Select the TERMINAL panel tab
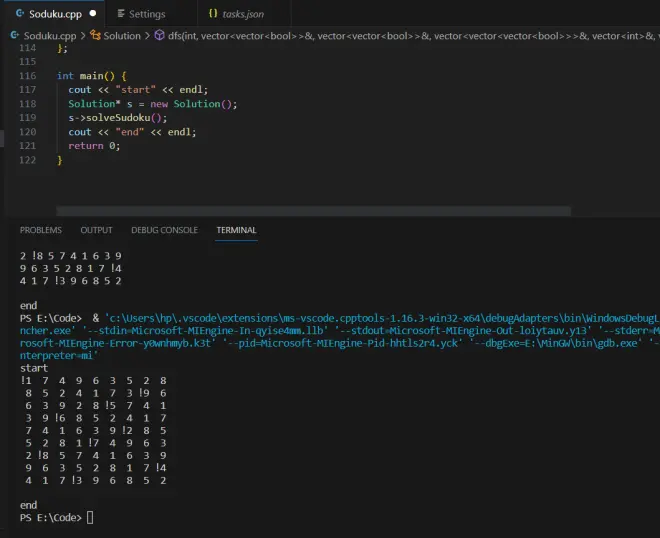The height and width of the screenshot is (538, 660). (236, 230)
